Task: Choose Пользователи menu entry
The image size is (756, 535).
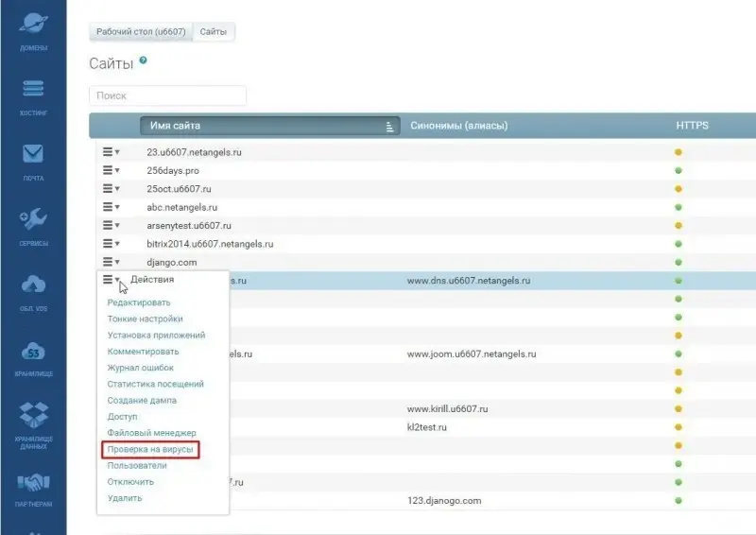Action: pyautogui.click(x=137, y=466)
